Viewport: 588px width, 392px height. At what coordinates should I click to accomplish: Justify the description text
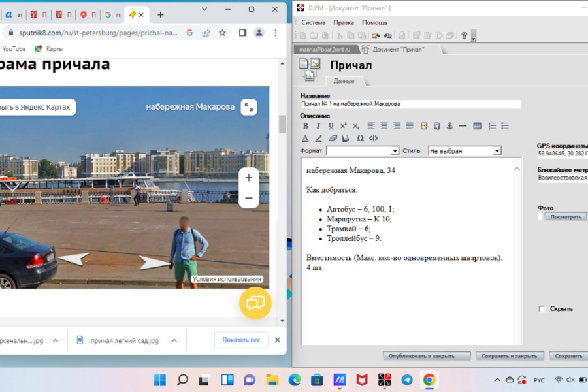[x=410, y=126]
